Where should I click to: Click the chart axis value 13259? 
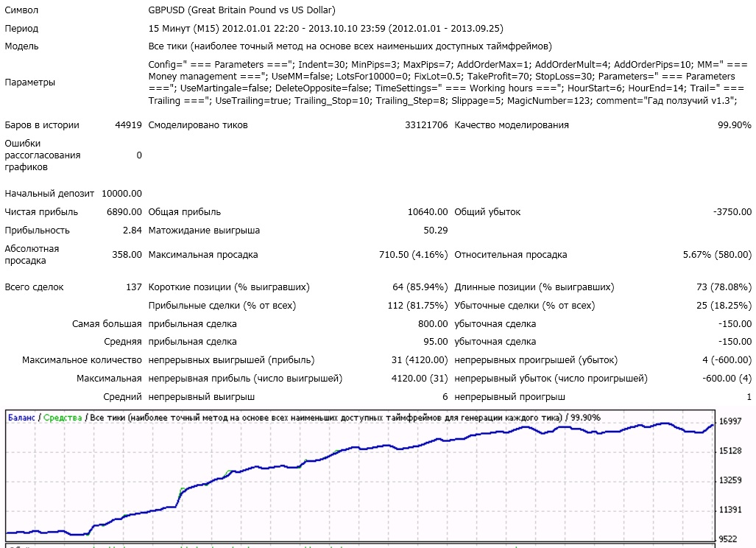730,480
